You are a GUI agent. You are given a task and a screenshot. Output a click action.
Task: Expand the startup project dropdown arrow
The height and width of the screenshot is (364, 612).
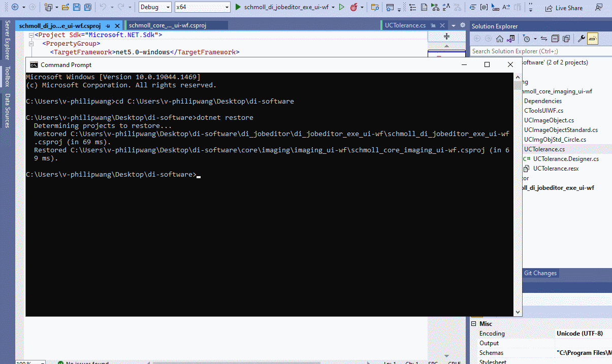[333, 7]
